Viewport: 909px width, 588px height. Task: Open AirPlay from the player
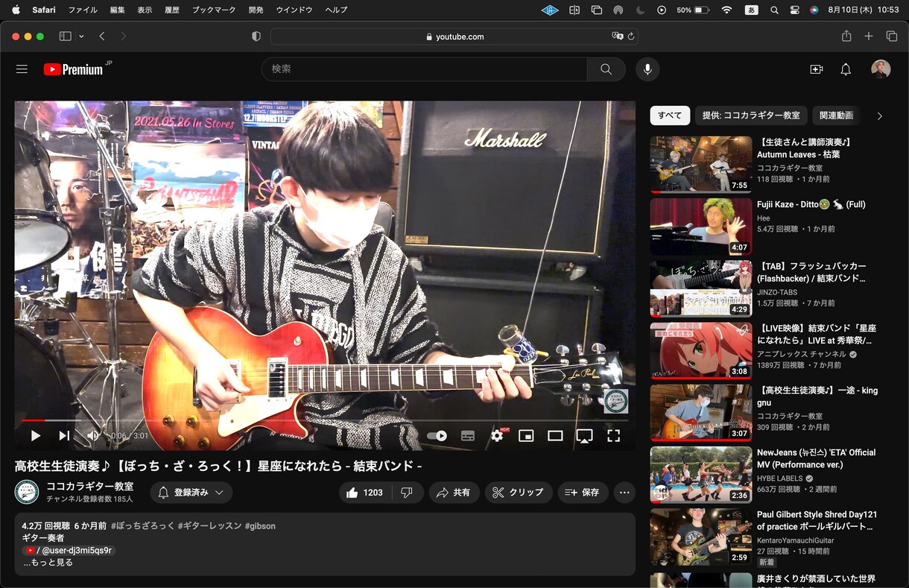(585, 436)
